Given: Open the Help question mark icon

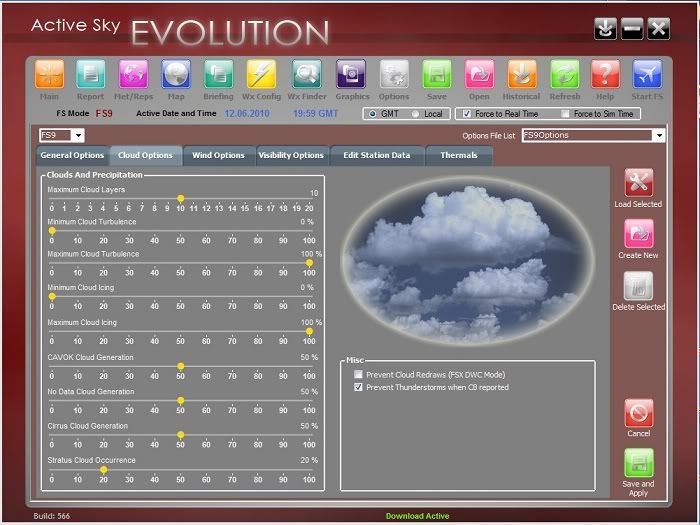Looking at the screenshot, I should [x=605, y=74].
